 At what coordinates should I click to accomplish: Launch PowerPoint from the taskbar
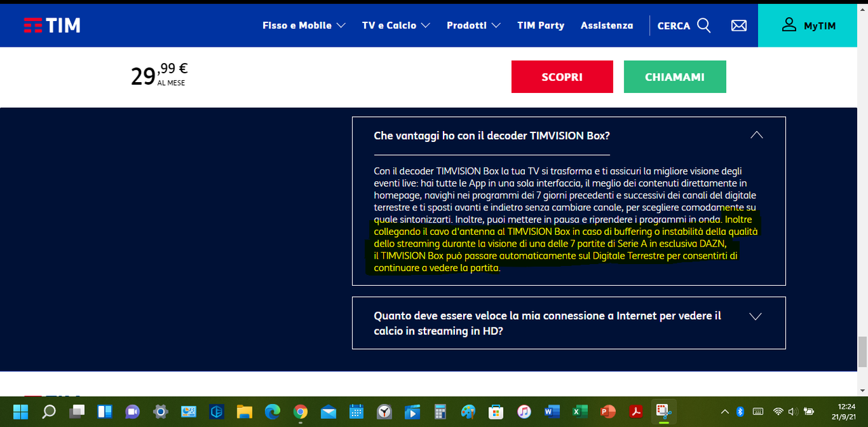[x=608, y=411]
